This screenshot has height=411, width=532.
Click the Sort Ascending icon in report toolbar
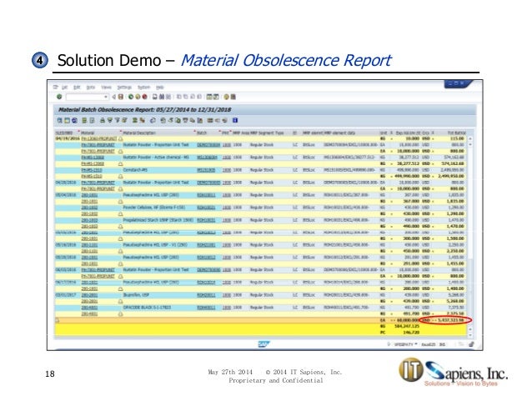coord(102,120)
